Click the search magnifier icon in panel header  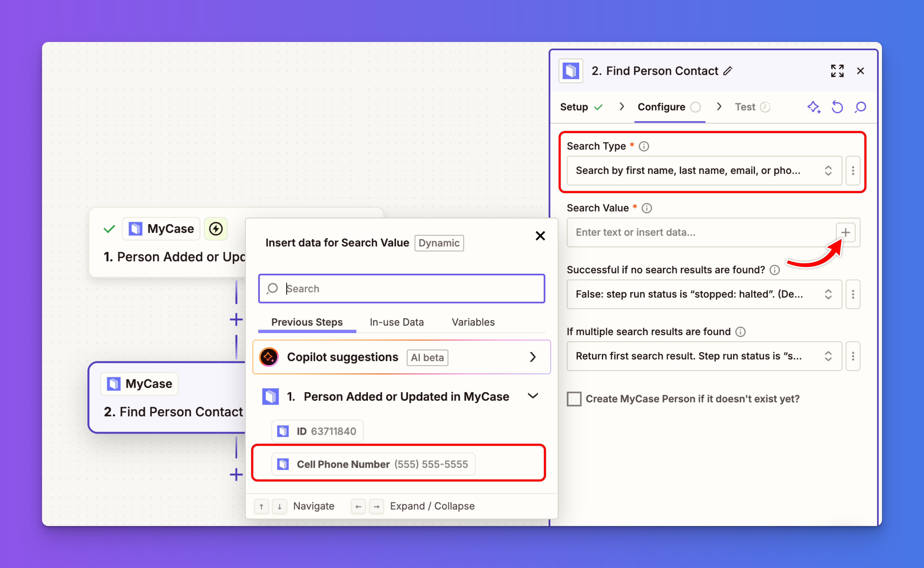pyautogui.click(x=860, y=107)
